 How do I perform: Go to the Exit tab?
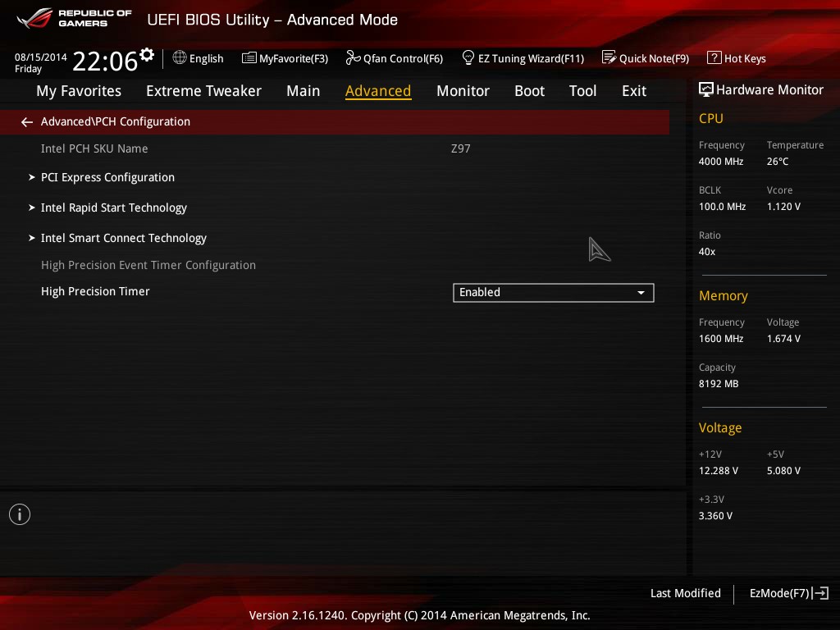coord(634,91)
